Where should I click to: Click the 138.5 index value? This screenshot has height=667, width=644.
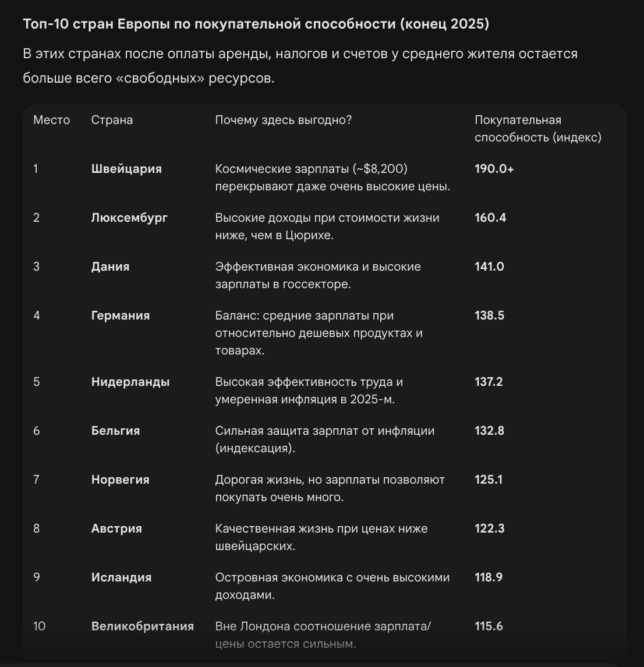pyautogui.click(x=489, y=315)
